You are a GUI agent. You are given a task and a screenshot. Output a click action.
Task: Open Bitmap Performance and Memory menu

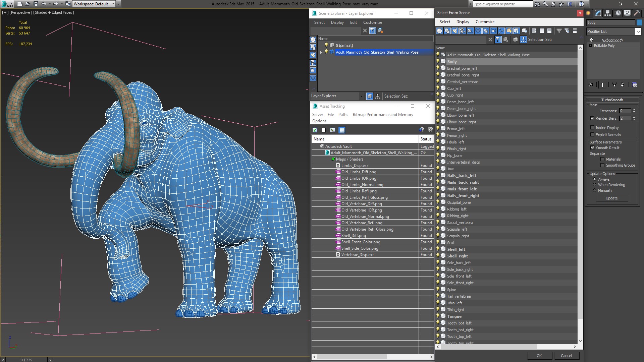tap(383, 115)
